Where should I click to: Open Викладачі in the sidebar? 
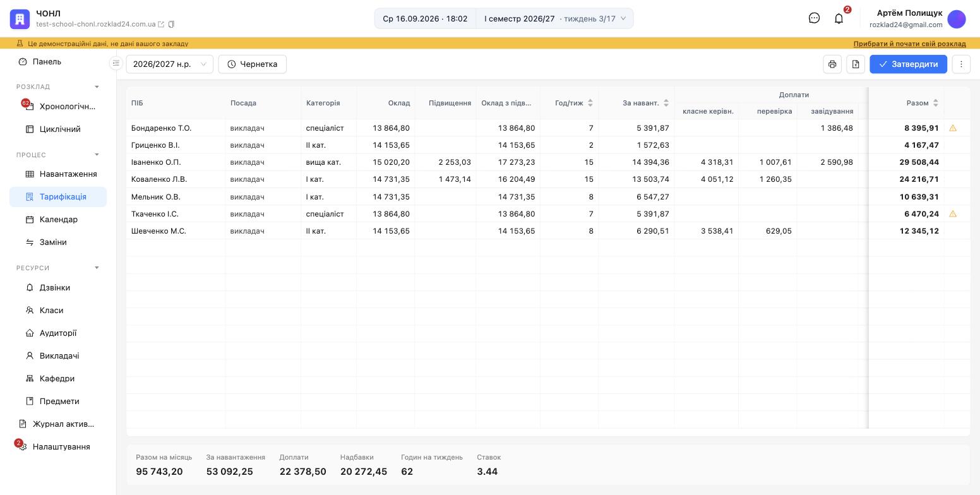[x=58, y=356]
